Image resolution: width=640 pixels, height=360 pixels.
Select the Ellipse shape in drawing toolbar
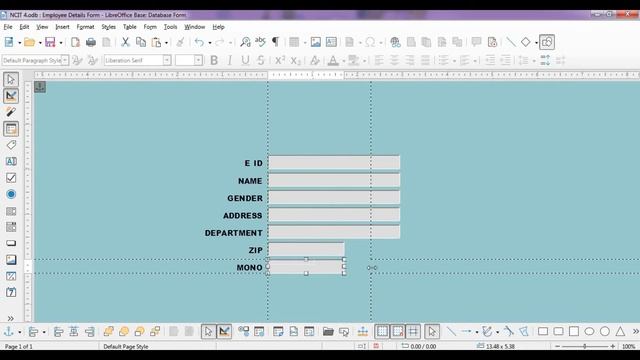point(589,331)
